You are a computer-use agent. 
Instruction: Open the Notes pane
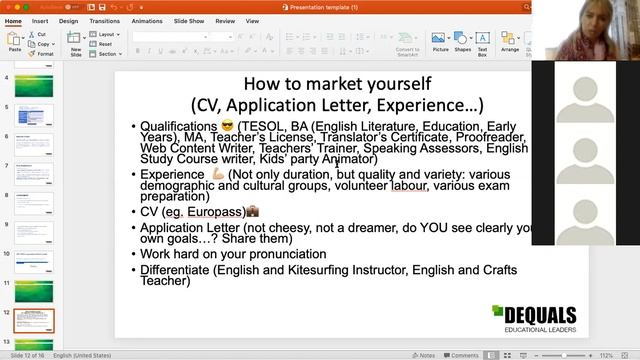423,356
